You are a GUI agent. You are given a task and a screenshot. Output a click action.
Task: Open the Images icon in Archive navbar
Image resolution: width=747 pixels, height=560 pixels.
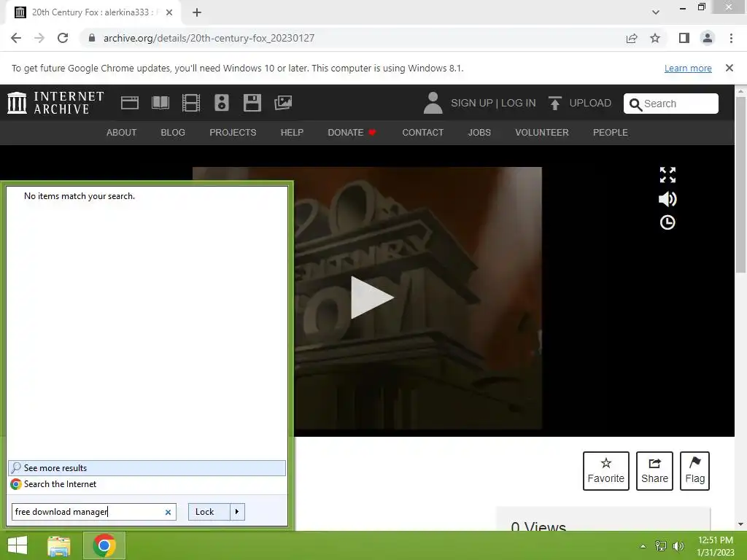[283, 103]
